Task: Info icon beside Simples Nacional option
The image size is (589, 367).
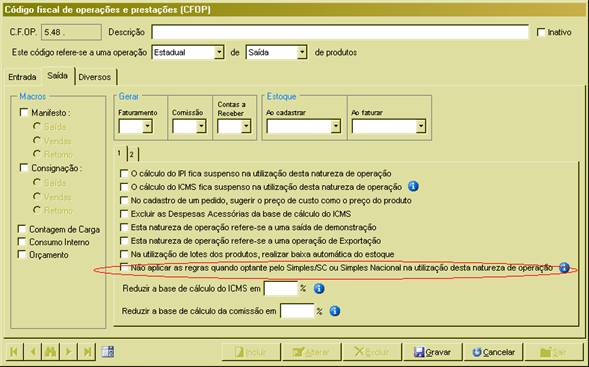Action: pos(564,267)
